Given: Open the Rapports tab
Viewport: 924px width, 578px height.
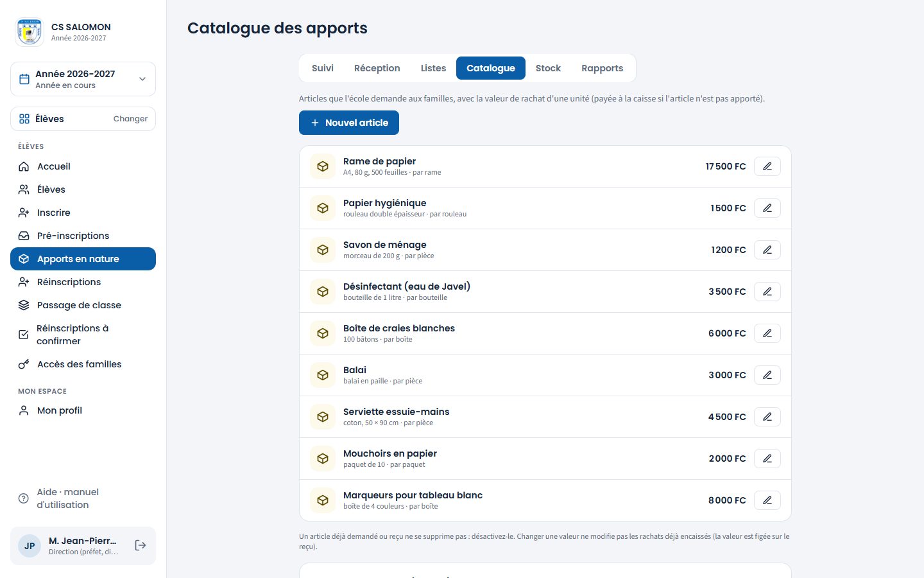Looking at the screenshot, I should click(x=602, y=68).
